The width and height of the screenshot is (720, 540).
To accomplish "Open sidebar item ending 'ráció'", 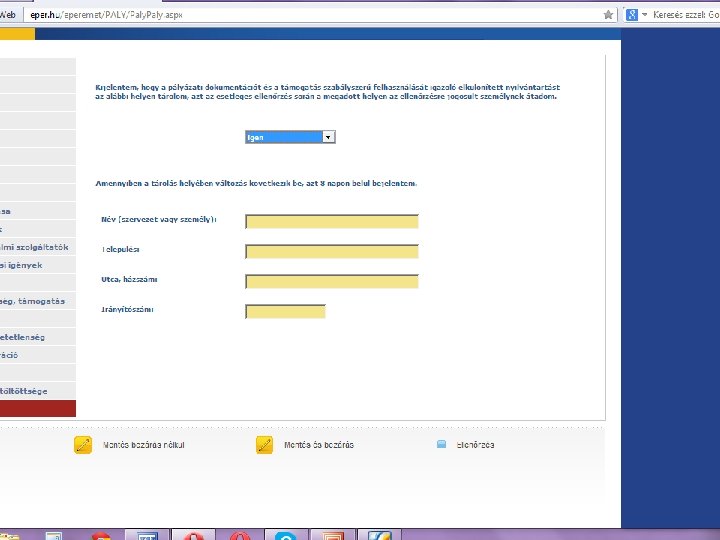I will pos(38,355).
